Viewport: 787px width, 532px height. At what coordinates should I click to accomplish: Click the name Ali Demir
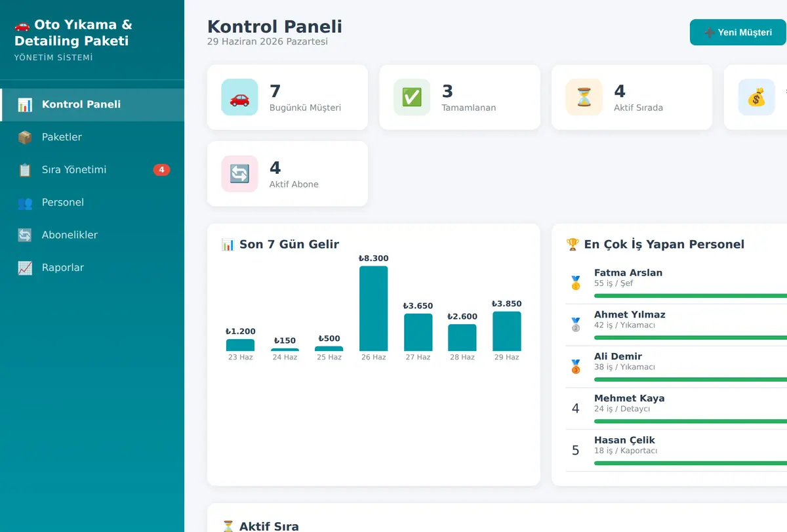point(618,357)
